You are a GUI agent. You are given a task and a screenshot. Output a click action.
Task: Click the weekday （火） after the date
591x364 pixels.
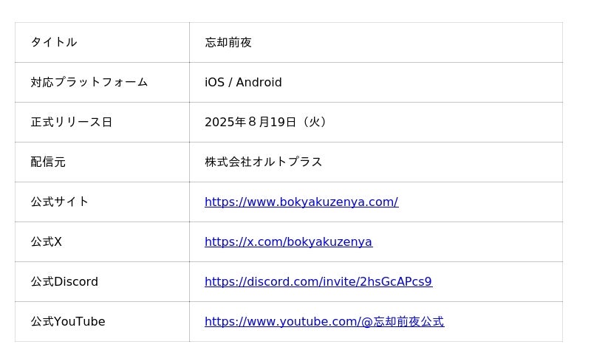pos(314,122)
